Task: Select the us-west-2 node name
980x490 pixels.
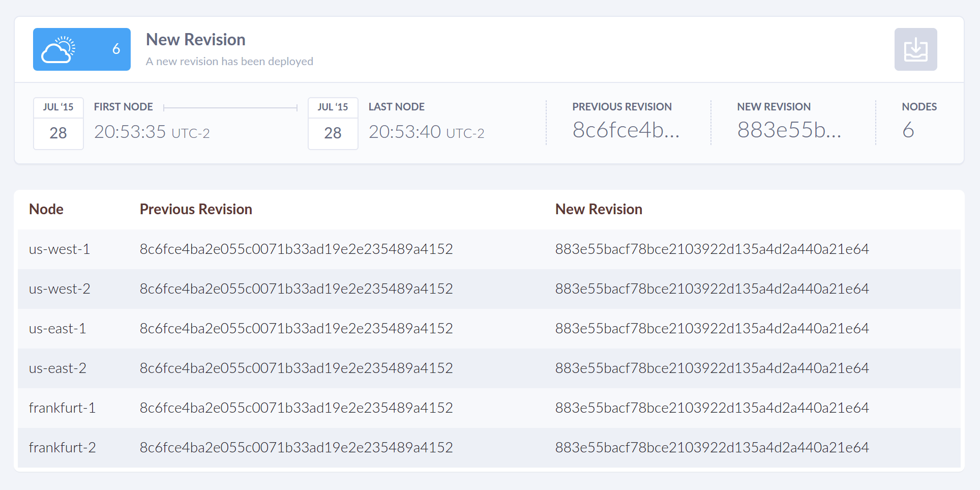Action: [x=60, y=289]
